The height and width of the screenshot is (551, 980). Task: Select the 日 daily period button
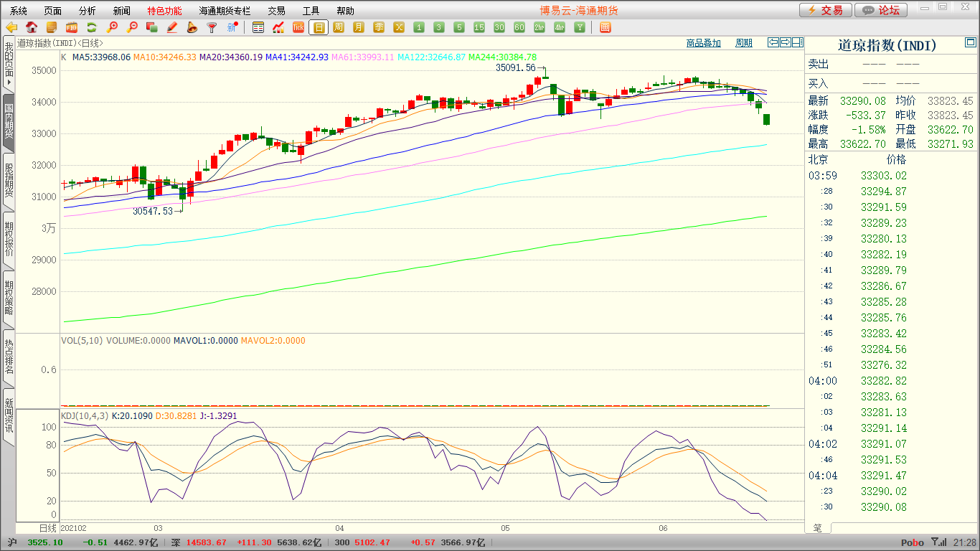[x=319, y=27]
